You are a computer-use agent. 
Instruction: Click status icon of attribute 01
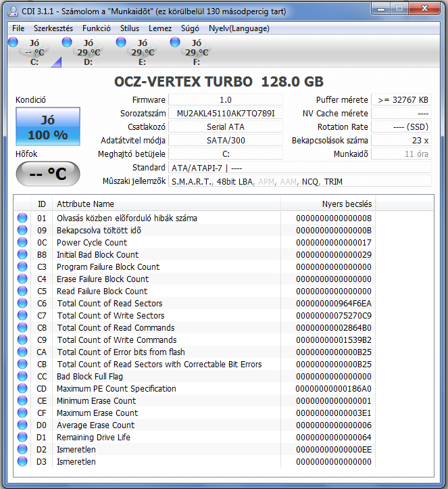point(22,218)
